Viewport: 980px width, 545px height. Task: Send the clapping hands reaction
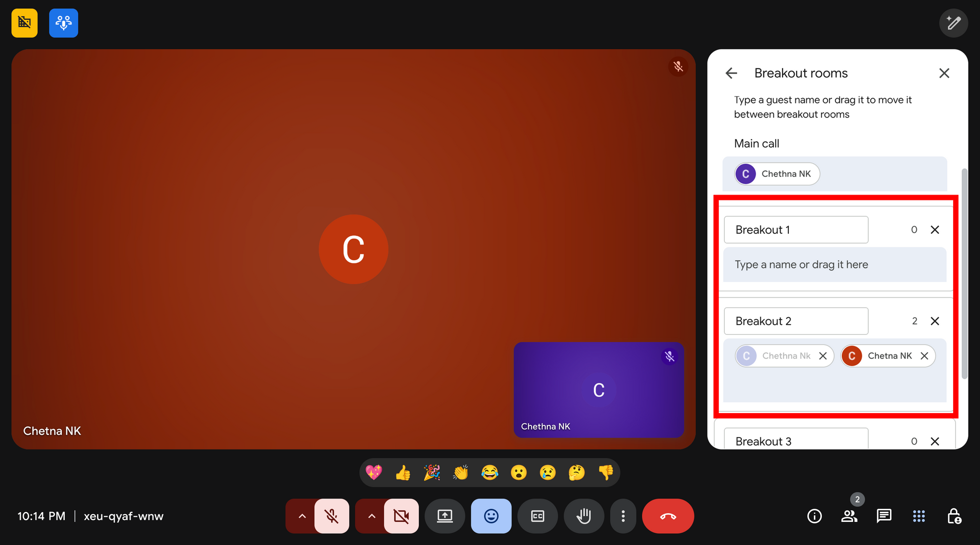click(461, 472)
